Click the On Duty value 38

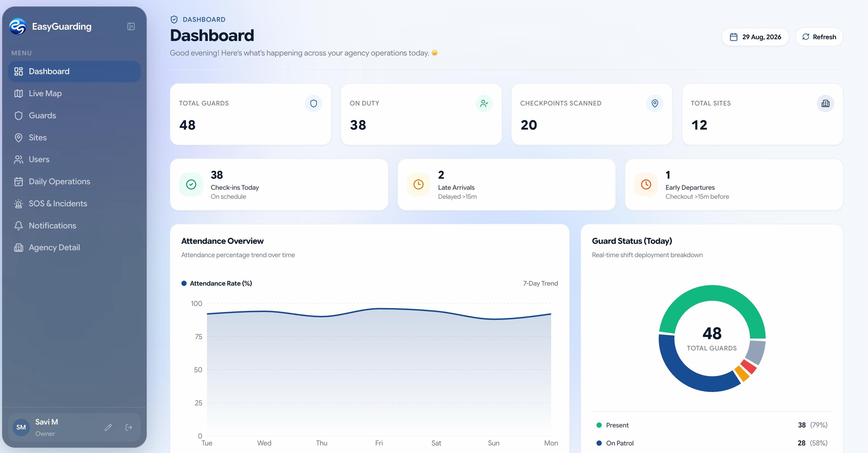click(358, 125)
